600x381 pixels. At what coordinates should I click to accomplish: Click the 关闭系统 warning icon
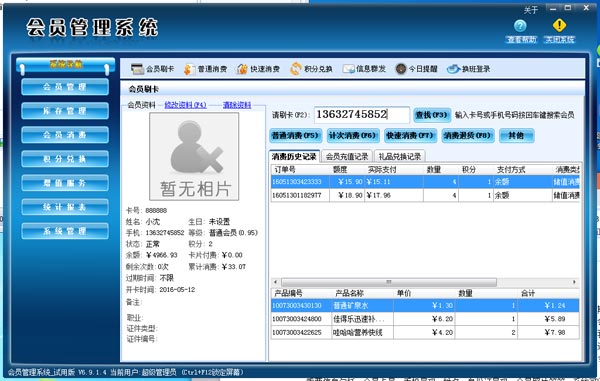pyautogui.click(x=559, y=26)
